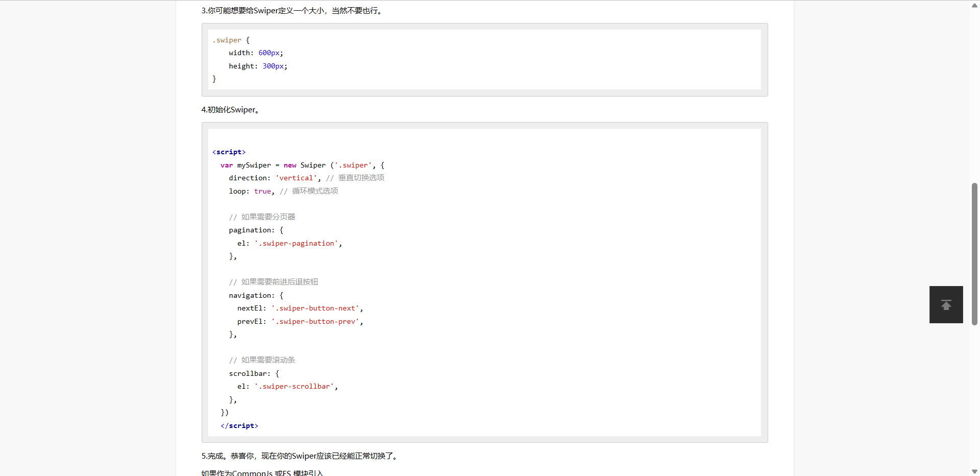
Task: Click the prevEl property line
Action: coord(300,321)
